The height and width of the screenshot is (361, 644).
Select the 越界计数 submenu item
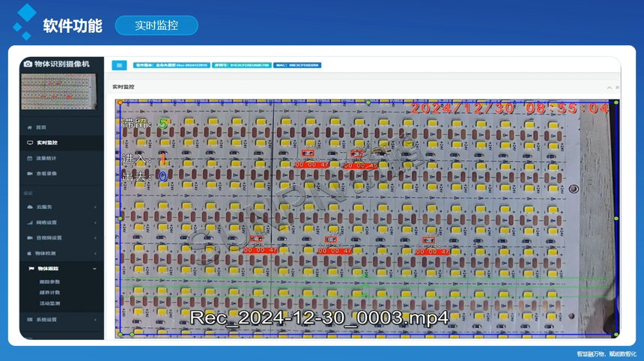pos(49,293)
